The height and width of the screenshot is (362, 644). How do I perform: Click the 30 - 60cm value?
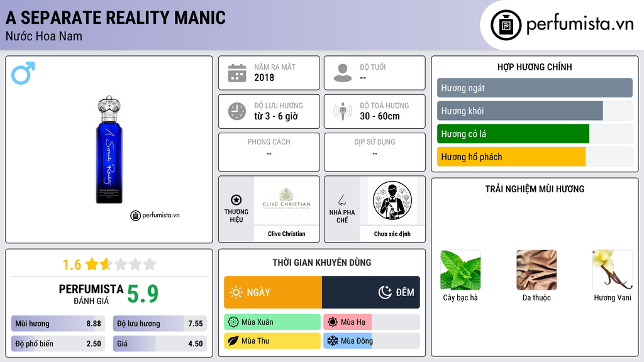(380, 116)
